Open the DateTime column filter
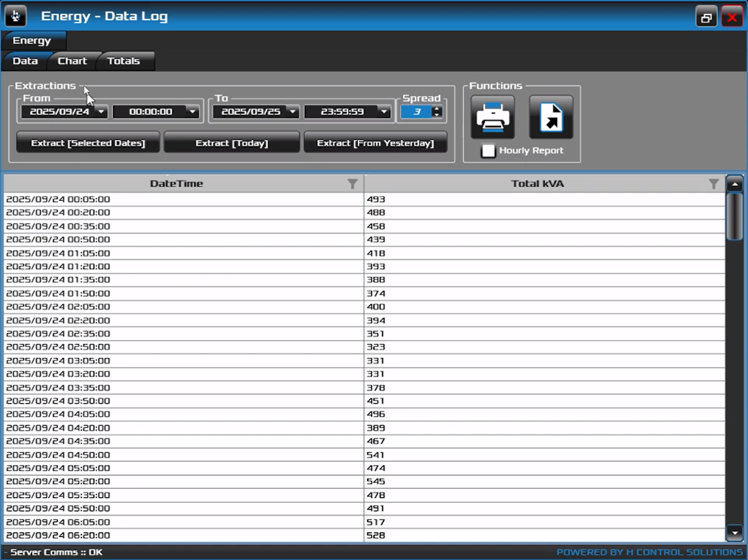This screenshot has width=748, height=560. [352, 184]
